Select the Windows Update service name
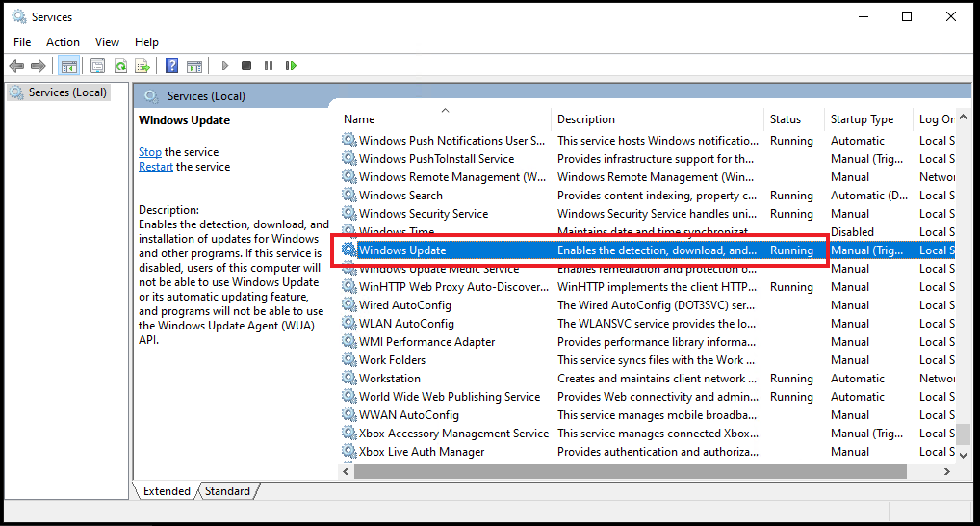This screenshot has width=980, height=526. (x=402, y=250)
